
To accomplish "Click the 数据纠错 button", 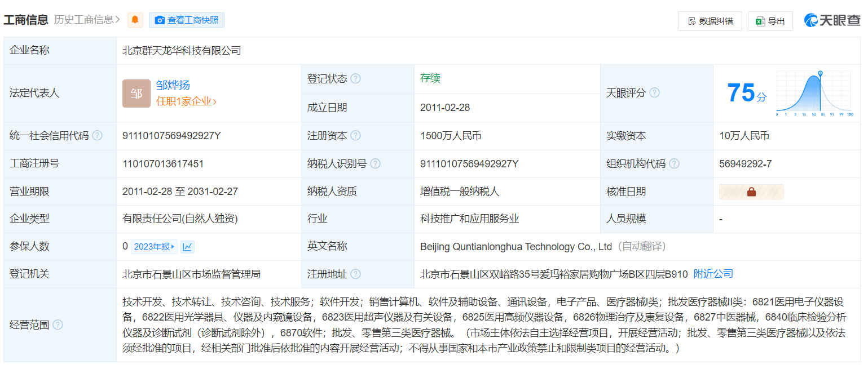I will pos(710,21).
